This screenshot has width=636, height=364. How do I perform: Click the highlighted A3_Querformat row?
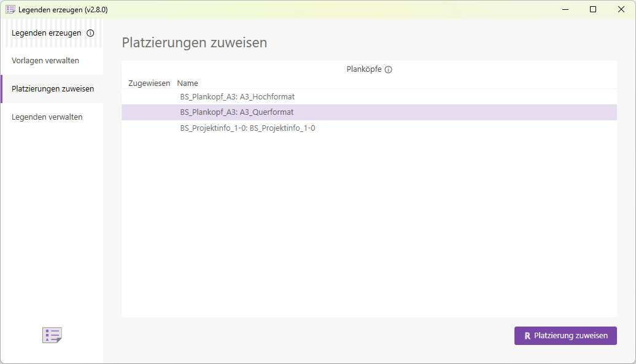(x=235, y=112)
